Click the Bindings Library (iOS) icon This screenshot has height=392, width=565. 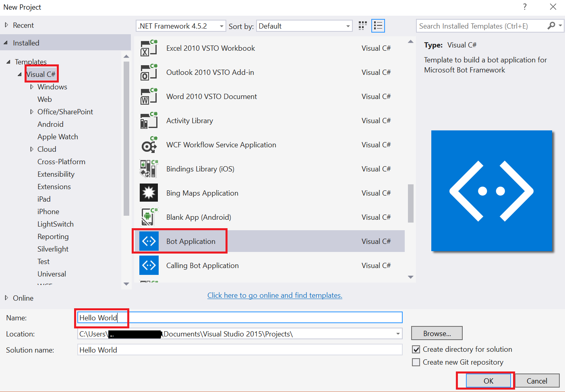149,169
